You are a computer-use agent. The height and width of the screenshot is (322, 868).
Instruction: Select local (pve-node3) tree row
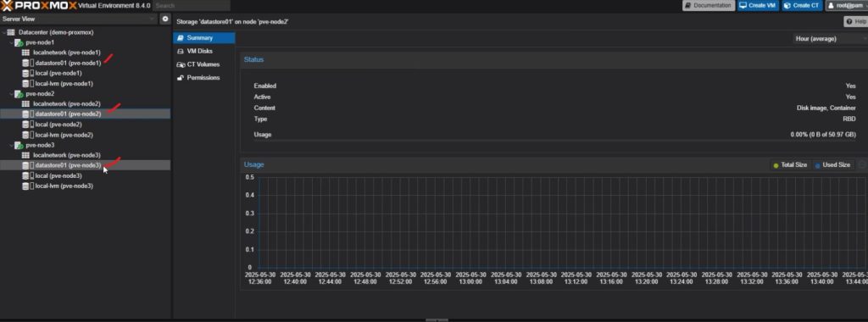click(x=86, y=176)
